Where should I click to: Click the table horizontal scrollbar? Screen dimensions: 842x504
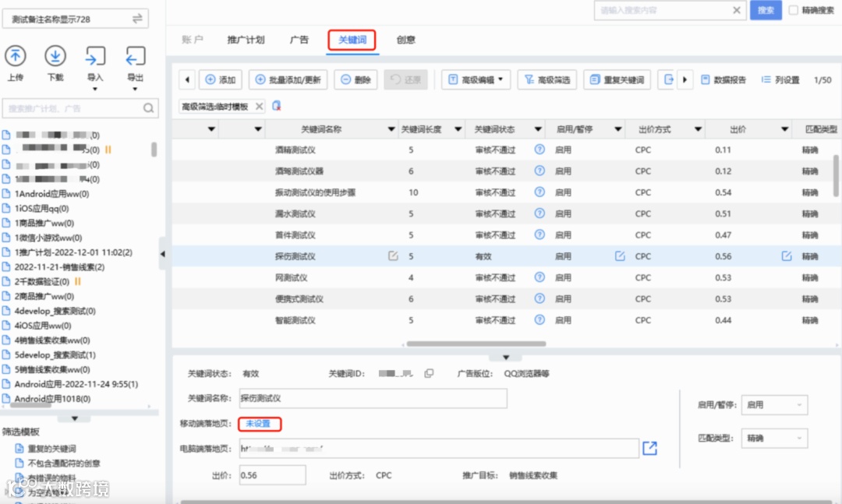476,344
